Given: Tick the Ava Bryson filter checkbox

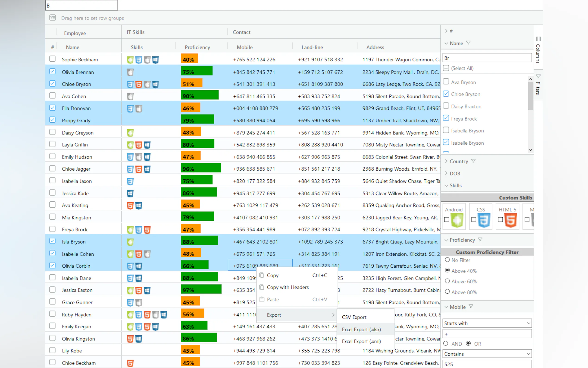Looking at the screenshot, I should (x=446, y=81).
